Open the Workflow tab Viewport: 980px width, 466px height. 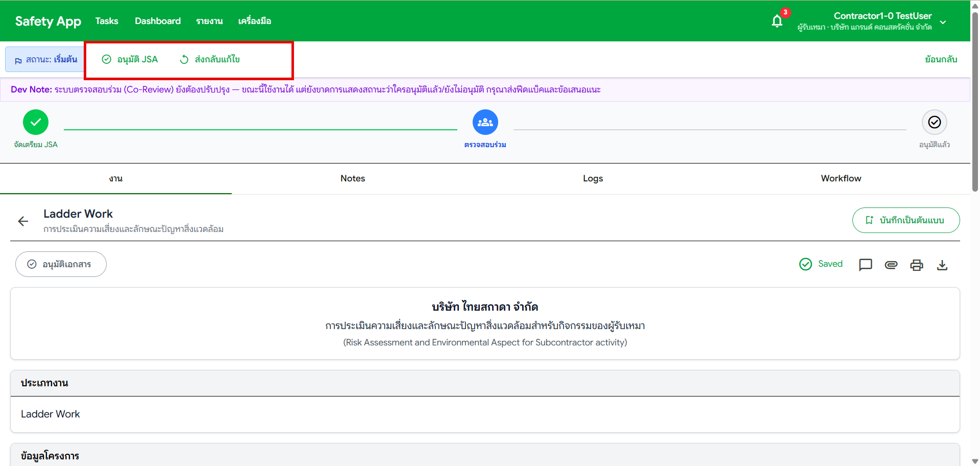point(841,178)
